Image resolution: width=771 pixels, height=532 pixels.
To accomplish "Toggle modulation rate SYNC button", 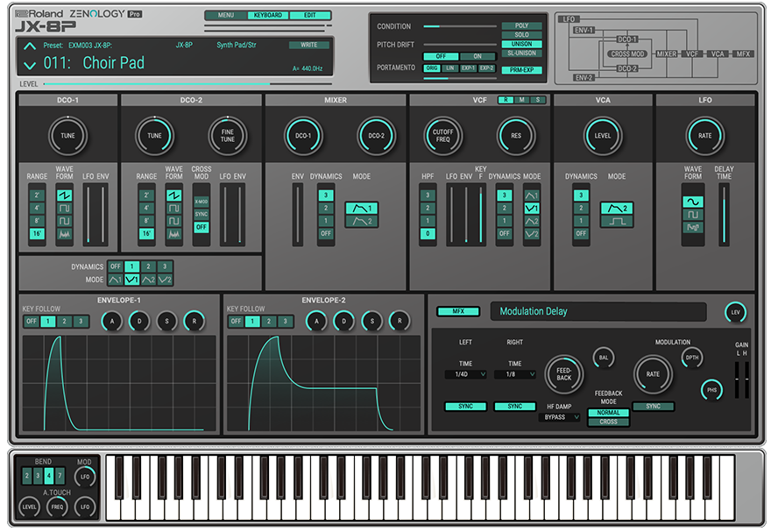I will (x=653, y=406).
